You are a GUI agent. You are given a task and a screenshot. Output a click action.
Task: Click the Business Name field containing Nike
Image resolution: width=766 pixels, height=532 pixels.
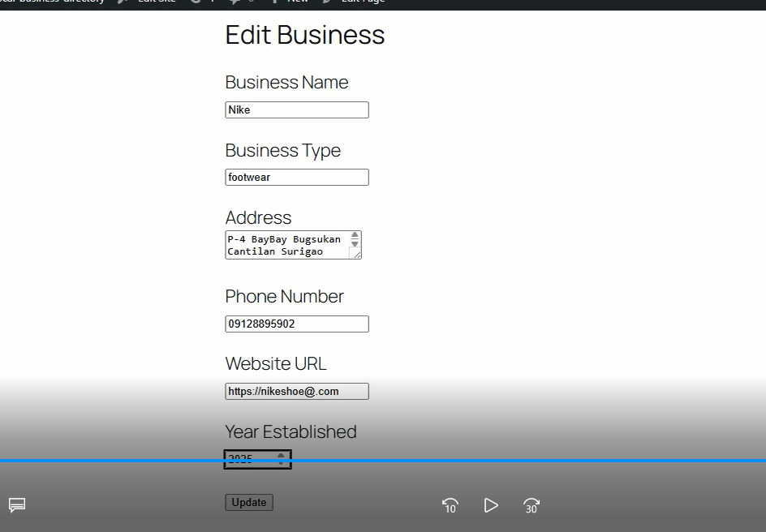(x=296, y=110)
